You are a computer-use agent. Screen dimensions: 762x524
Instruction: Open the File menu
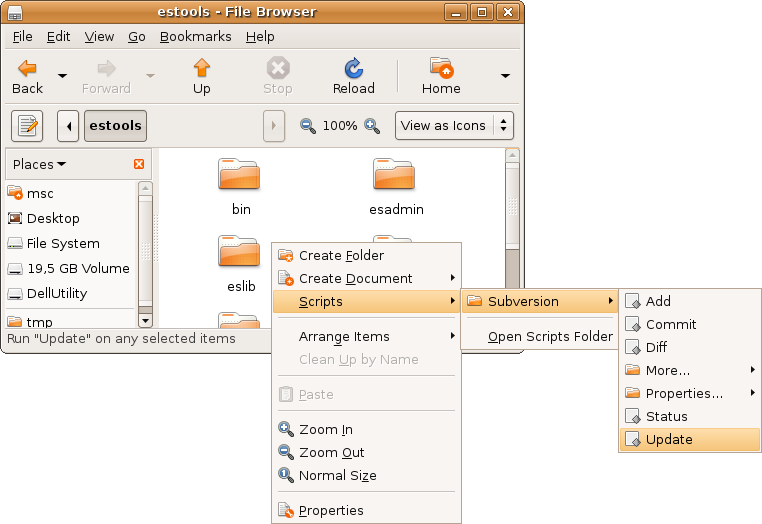(x=22, y=36)
